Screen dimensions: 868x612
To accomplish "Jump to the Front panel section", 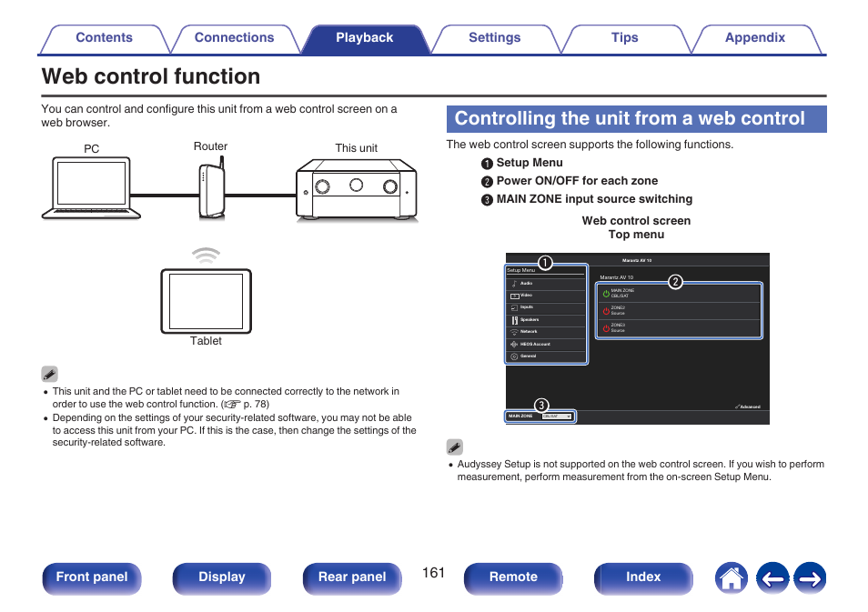I will pos(92,578).
